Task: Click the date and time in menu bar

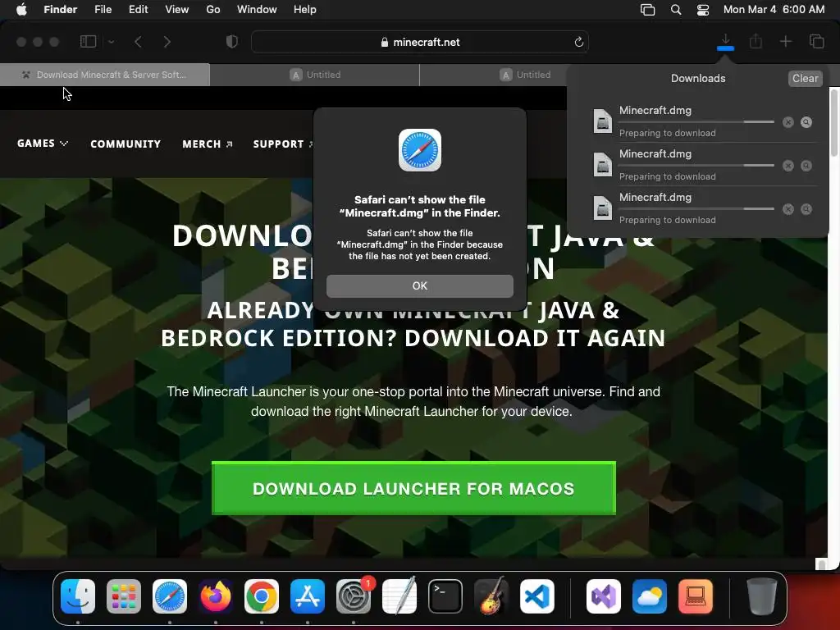Action: 774,10
